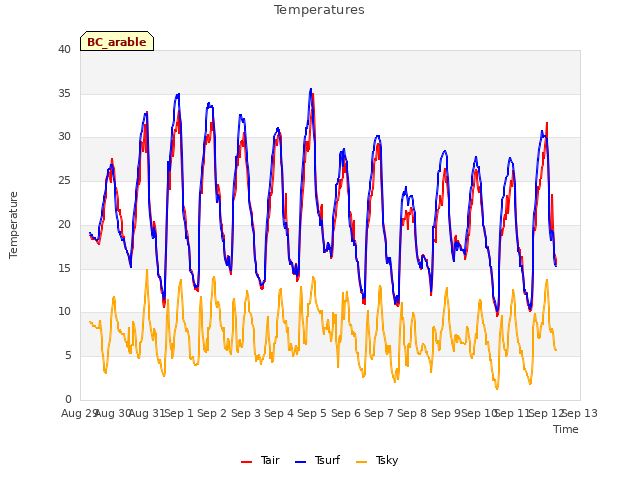640x480 pixels.
Task: Click the red Tair legend color marker
Action: coord(246,462)
